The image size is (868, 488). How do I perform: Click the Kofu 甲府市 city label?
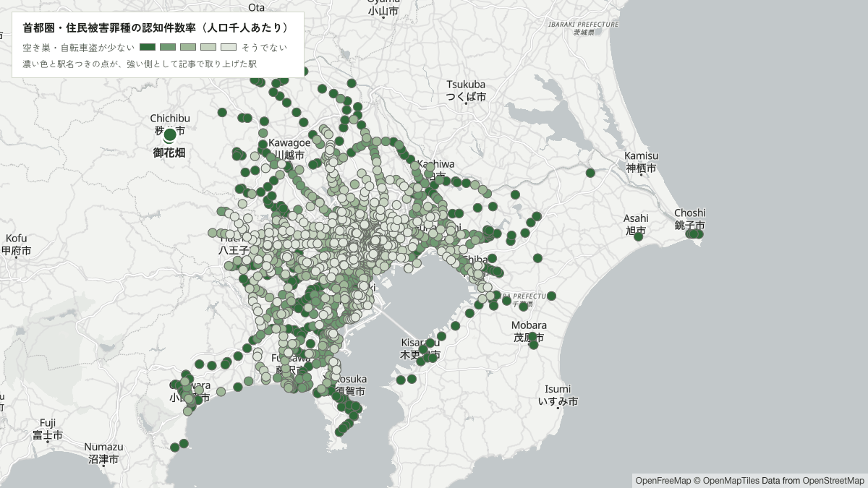click(x=16, y=244)
